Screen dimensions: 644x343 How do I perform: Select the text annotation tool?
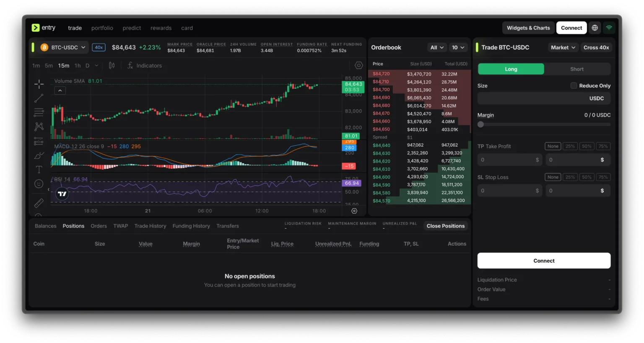click(x=39, y=170)
